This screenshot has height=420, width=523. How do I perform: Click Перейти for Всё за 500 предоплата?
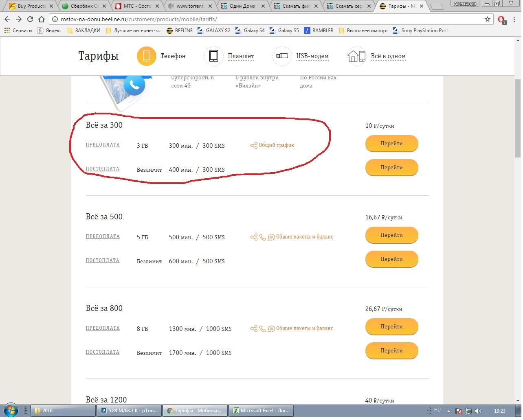coord(392,235)
